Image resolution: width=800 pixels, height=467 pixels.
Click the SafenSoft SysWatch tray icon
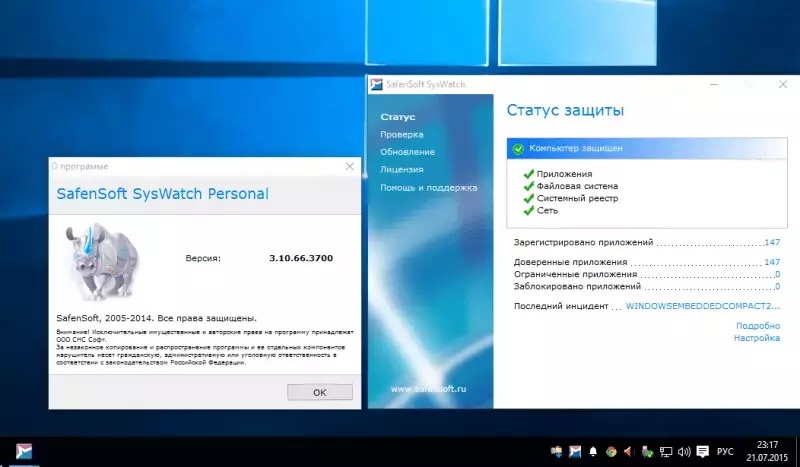(575, 452)
